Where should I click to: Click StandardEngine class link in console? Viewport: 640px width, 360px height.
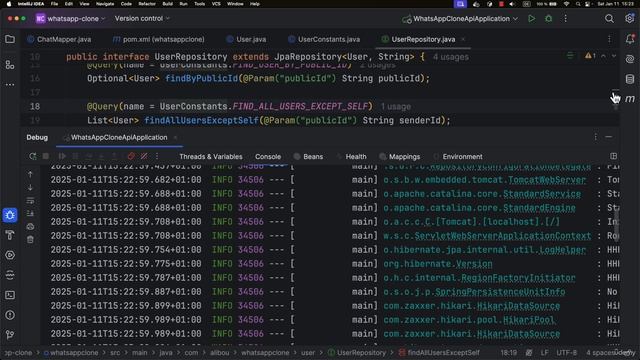pyautogui.click(x=539, y=208)
